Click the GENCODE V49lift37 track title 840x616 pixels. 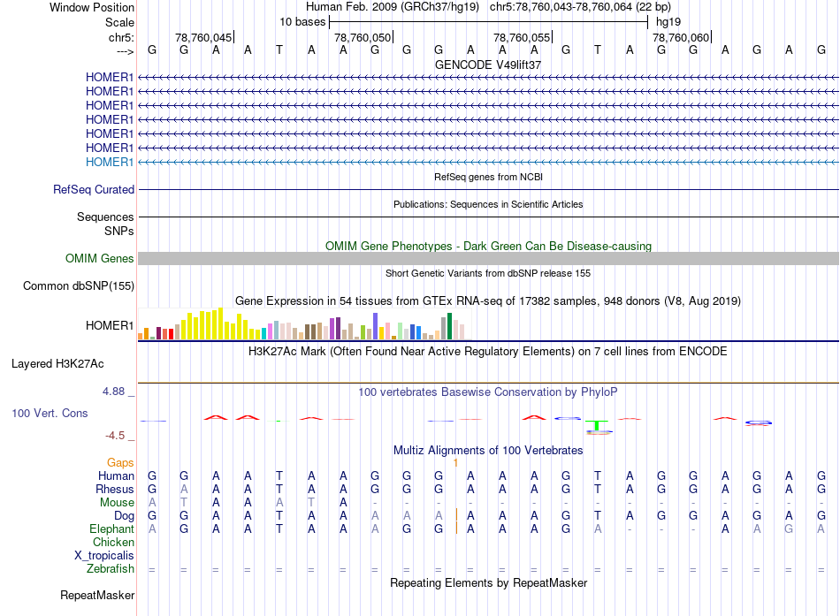(488, 65)
